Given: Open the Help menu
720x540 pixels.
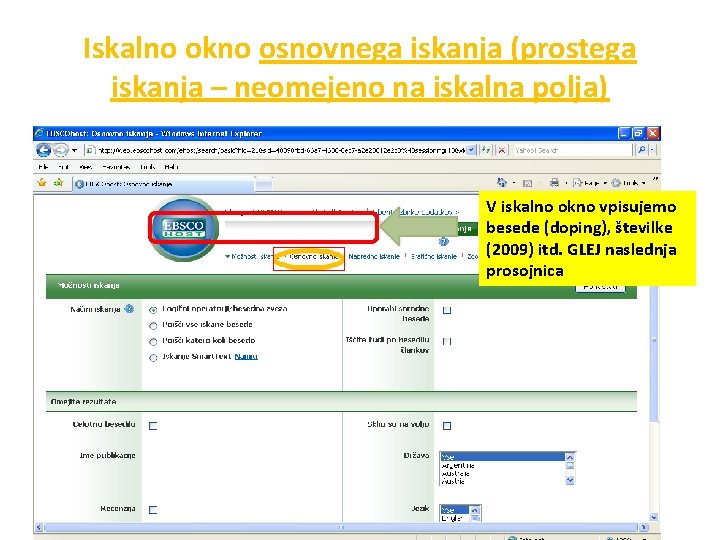Looking at the screenshot, I should coord(171,167).
